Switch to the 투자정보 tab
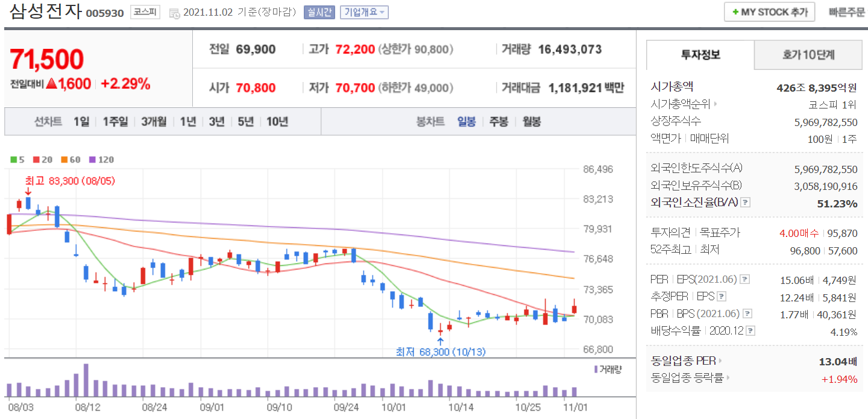Screen dimensions: 868x419 tap(700, 55)
